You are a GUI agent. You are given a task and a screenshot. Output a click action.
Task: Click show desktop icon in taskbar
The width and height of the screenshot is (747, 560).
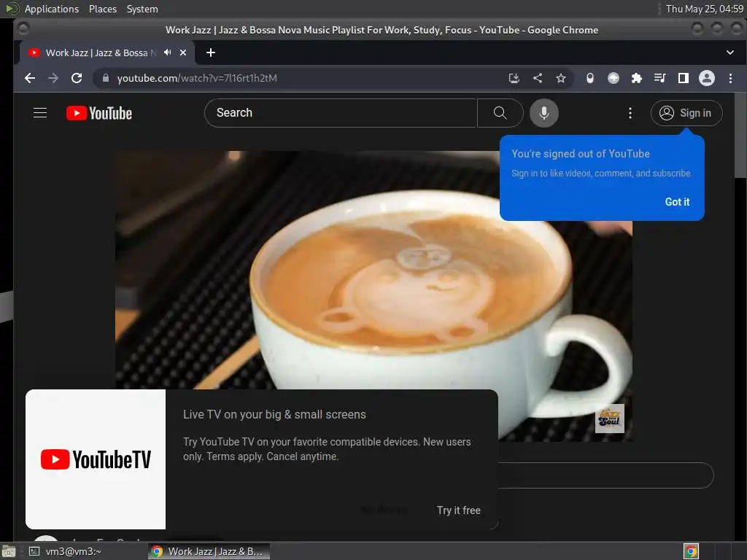point(9,551)
